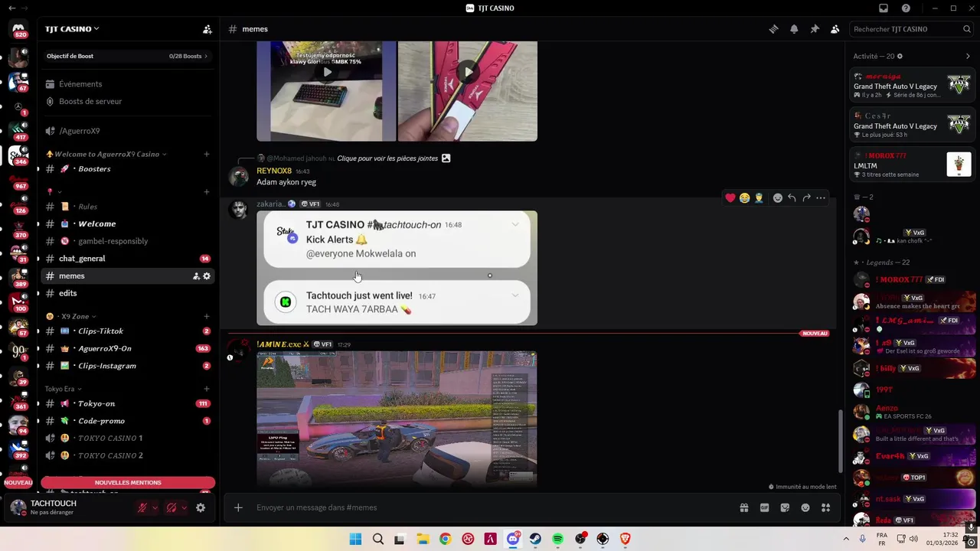The image size is (980, 551).
Task: Open the AguerroX9-On channel
Action: [127, 348]
